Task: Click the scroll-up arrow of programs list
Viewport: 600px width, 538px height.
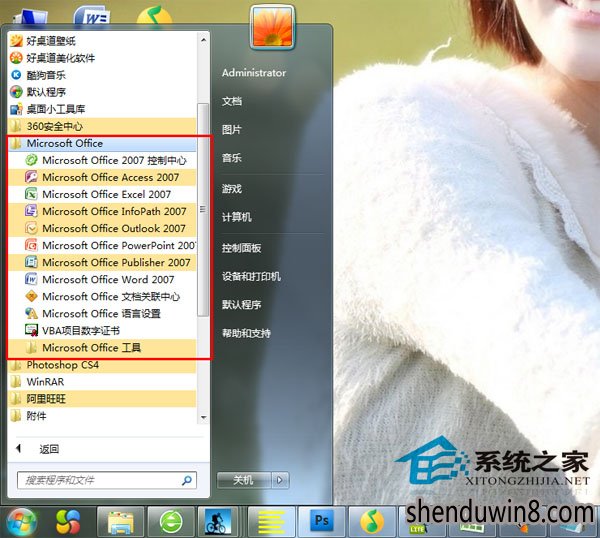Action: pos(203,40)
